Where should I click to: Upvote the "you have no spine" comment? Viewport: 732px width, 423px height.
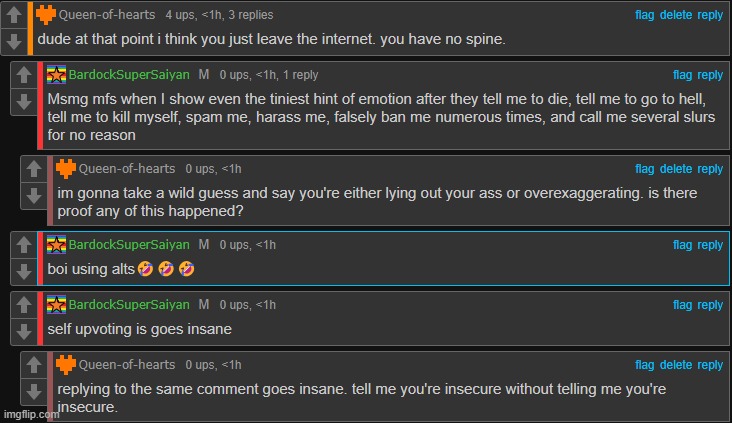click(x=14, y=15)
